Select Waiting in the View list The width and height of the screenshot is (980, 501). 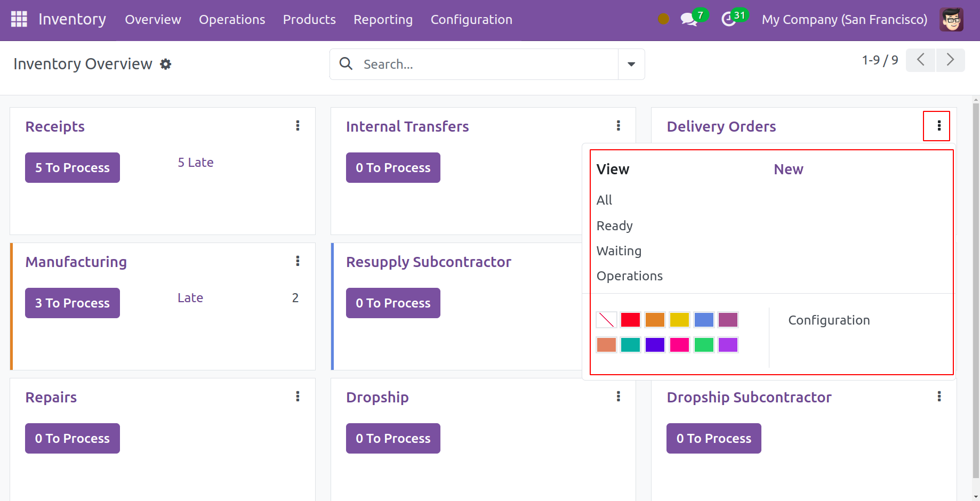pyautogui.click(x=618, y=251)
